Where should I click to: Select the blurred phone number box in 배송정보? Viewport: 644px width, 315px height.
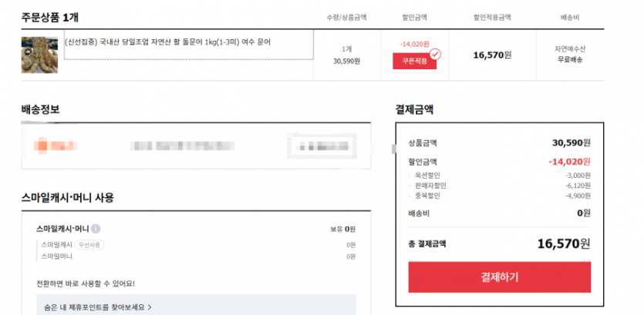(322, 145)
